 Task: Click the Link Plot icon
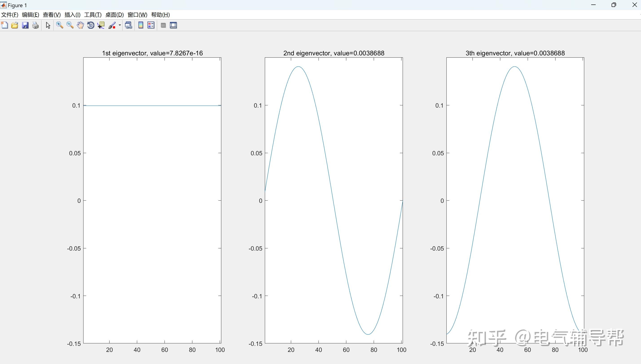pos(128,25)
